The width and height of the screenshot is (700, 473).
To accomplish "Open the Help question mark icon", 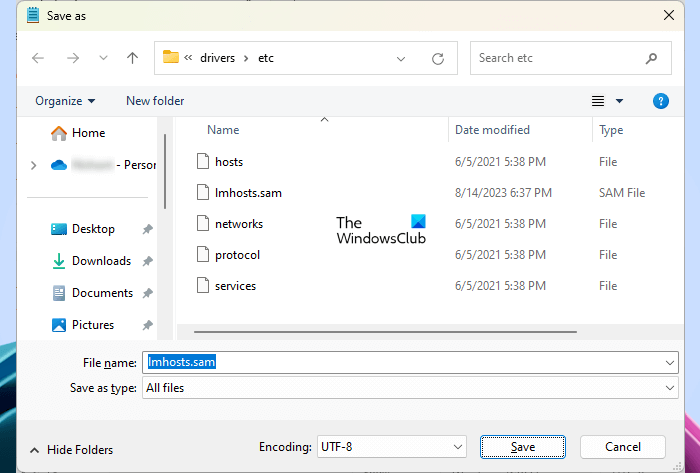I will click(x=660, y=101).
